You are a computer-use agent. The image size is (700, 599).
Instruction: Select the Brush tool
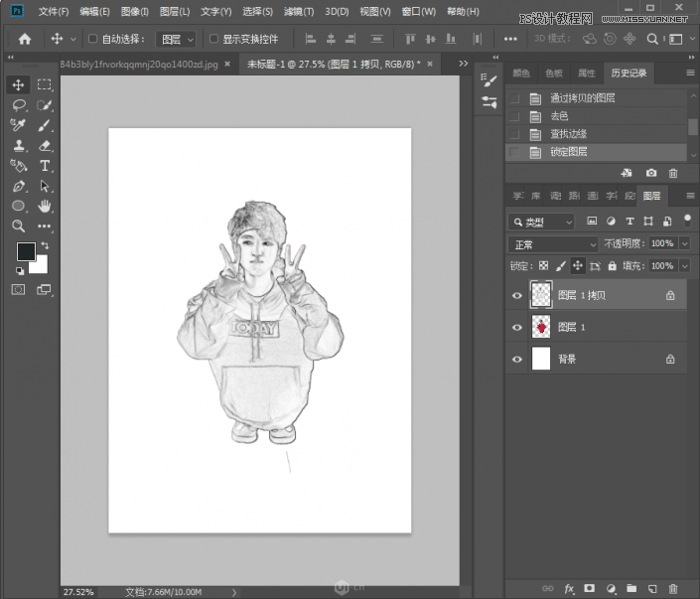[44, 125]
